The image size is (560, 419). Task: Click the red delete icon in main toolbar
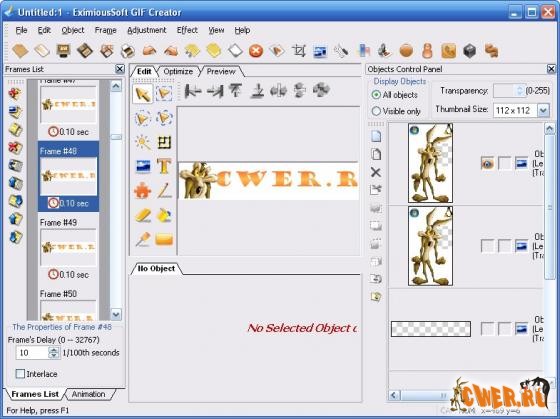point(256,51)
